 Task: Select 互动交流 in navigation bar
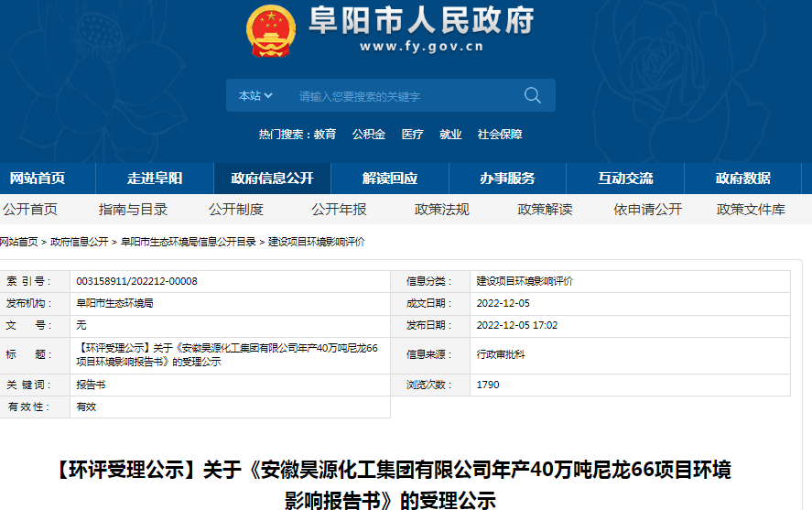point(625,179)
